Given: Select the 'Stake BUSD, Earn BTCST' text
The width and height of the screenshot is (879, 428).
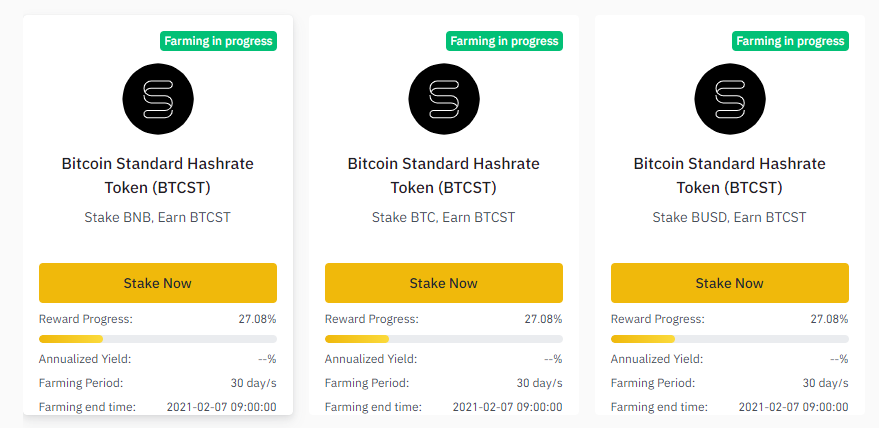Looking at the screenshot, I should [730, 217].
